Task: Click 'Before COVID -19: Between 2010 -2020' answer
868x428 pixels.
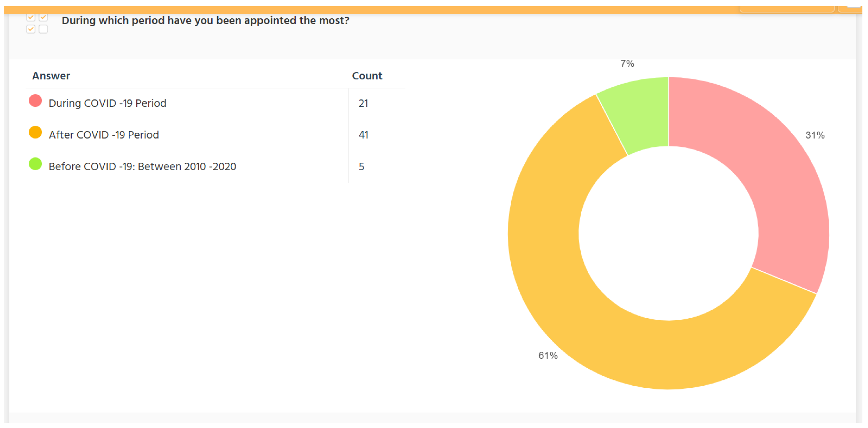Action: point(142,166)
